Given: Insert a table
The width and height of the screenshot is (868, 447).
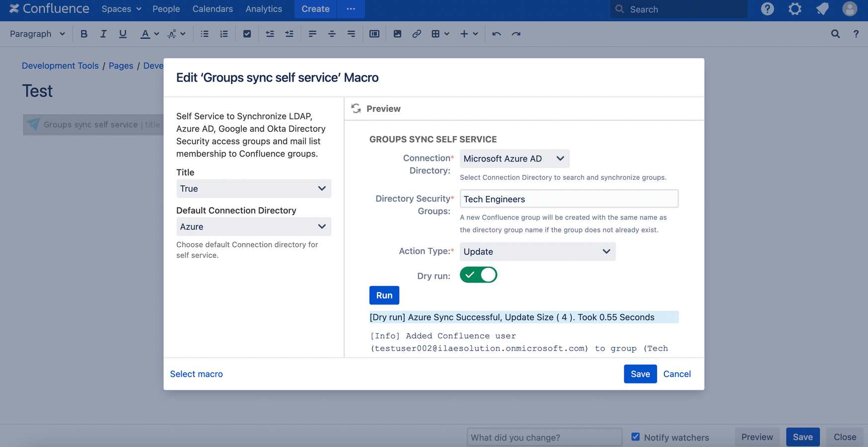Looking at the screenshot, I should point(435,34).
